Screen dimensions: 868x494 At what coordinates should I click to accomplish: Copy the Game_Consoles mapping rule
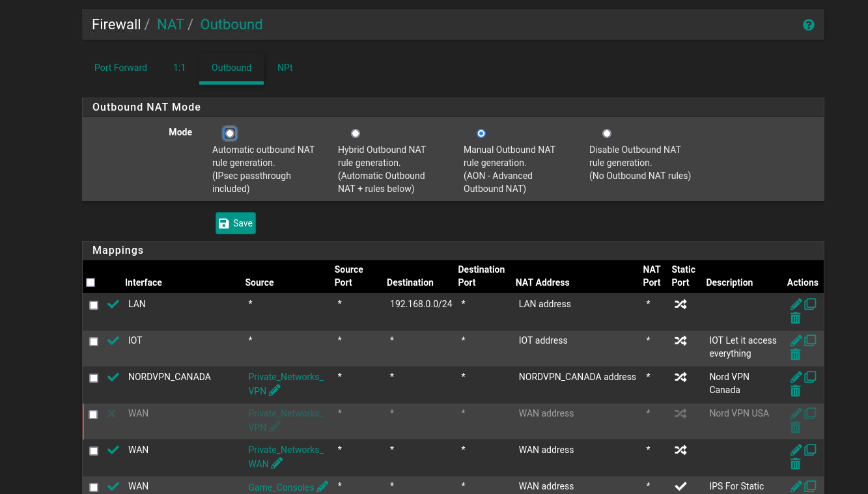click(x=810, y=486)
